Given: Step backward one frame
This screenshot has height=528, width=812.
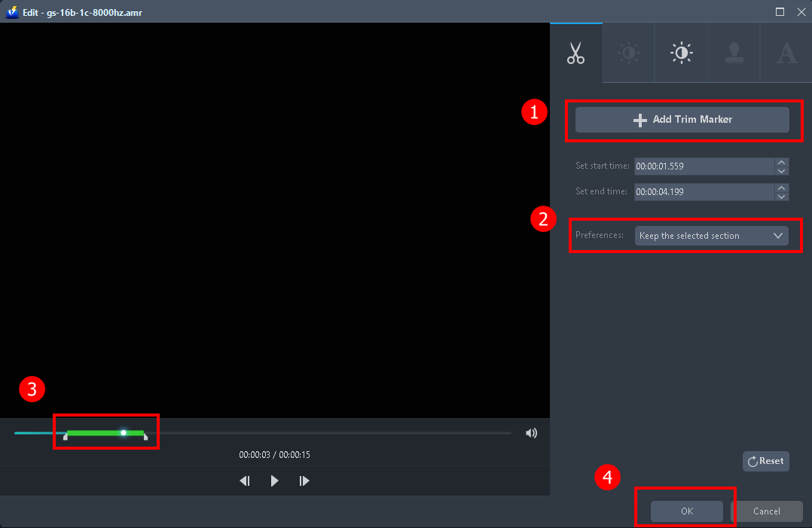Looking at the screenshot, I should (244, 480).
